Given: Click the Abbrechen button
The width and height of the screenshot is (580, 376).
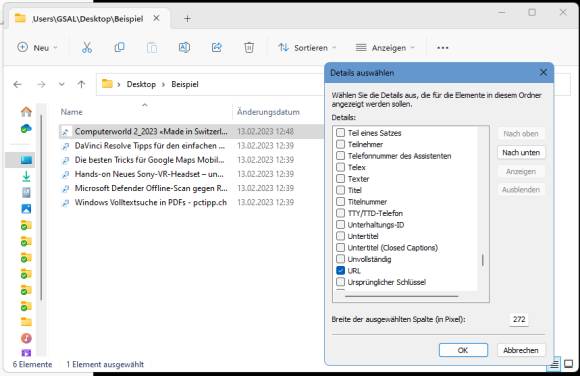Looking at the screenshot, I should [520, 350].
